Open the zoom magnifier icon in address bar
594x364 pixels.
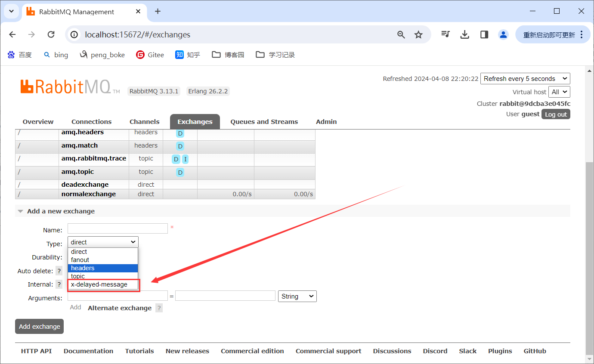coord(401,34)
